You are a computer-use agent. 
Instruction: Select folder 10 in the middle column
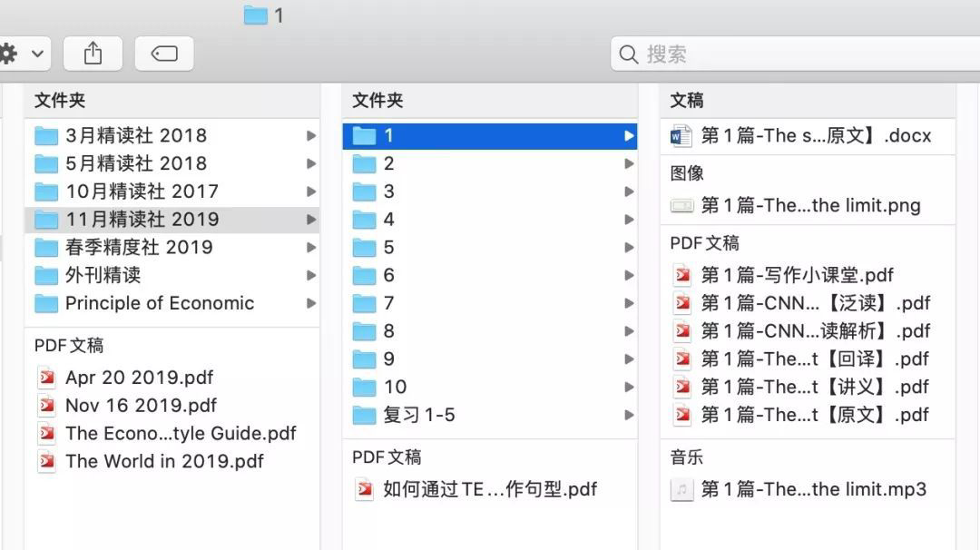click(x=395, y=388)
